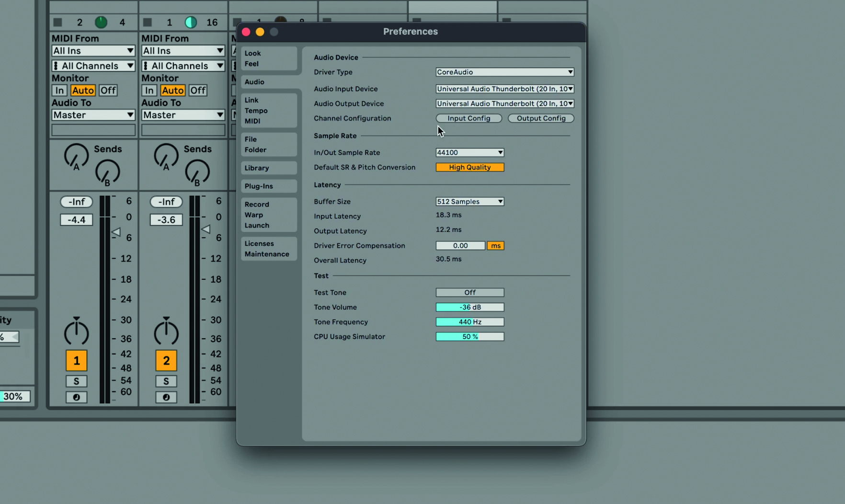Open Driver Type dropdown
The height and width of the screenshot is (504, 845).
[x=505, y=72]
